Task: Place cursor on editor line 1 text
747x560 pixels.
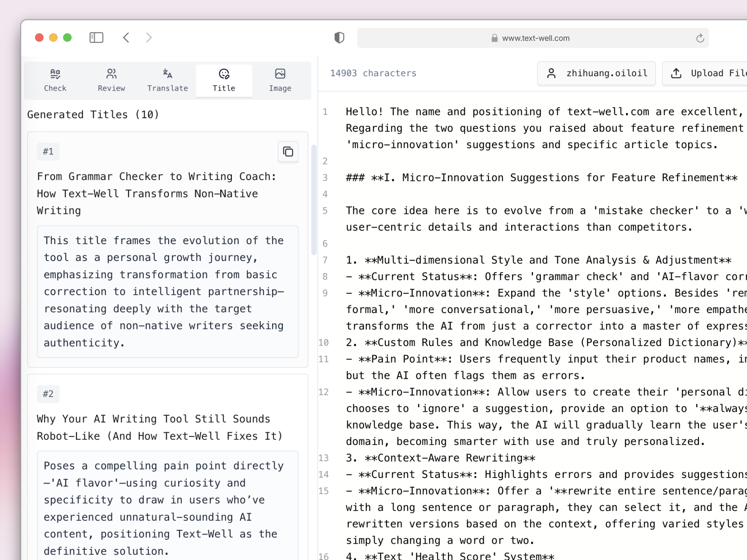Action: point(545,128)
